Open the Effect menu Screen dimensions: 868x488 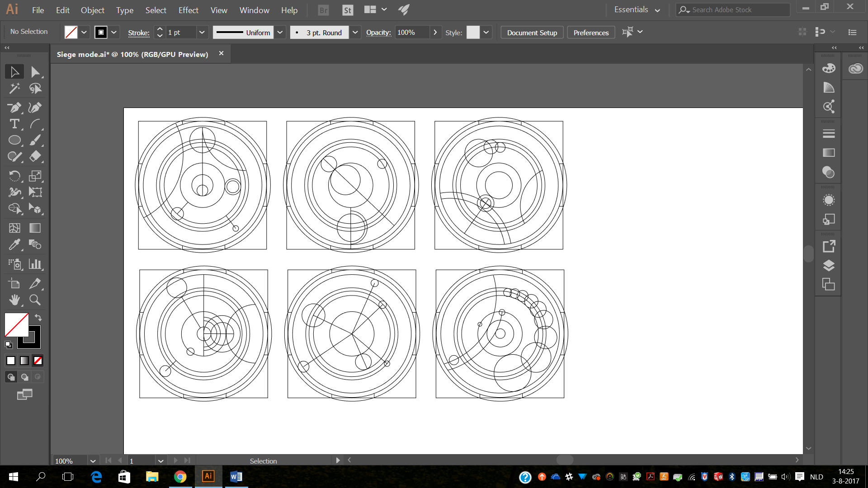[188, 10]
